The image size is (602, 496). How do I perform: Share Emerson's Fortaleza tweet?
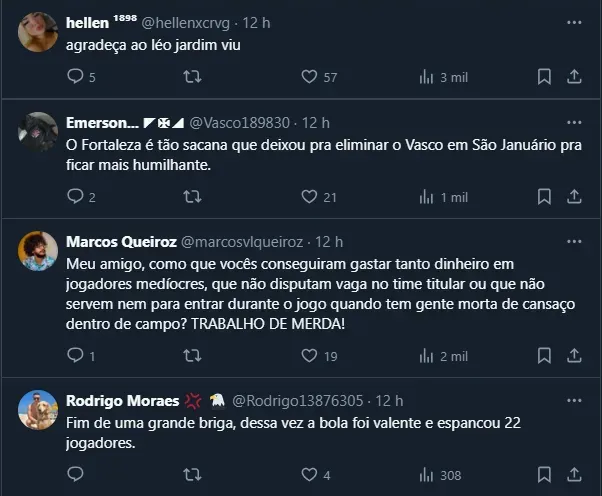click(x=575, y=197)
